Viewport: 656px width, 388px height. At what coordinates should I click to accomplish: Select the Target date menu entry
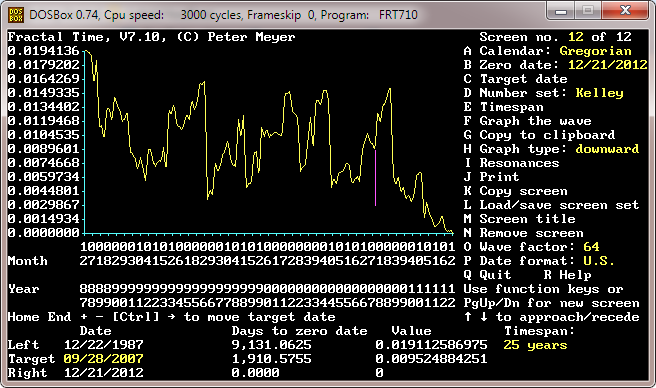pyautogui.click(x=515, y=79)
